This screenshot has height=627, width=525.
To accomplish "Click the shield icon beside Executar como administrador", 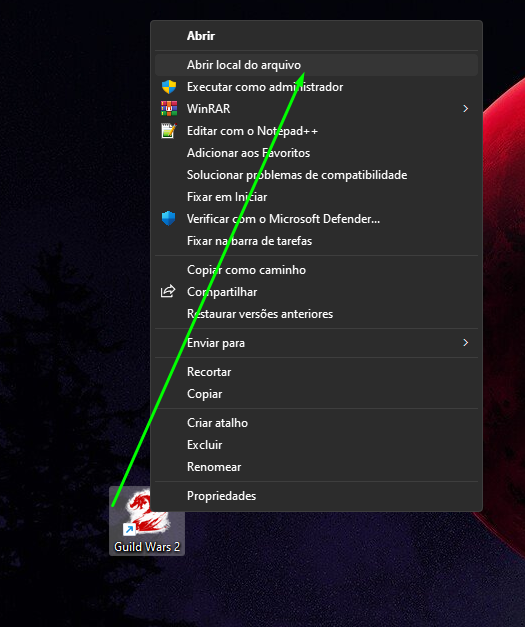I will click(169, 87).
